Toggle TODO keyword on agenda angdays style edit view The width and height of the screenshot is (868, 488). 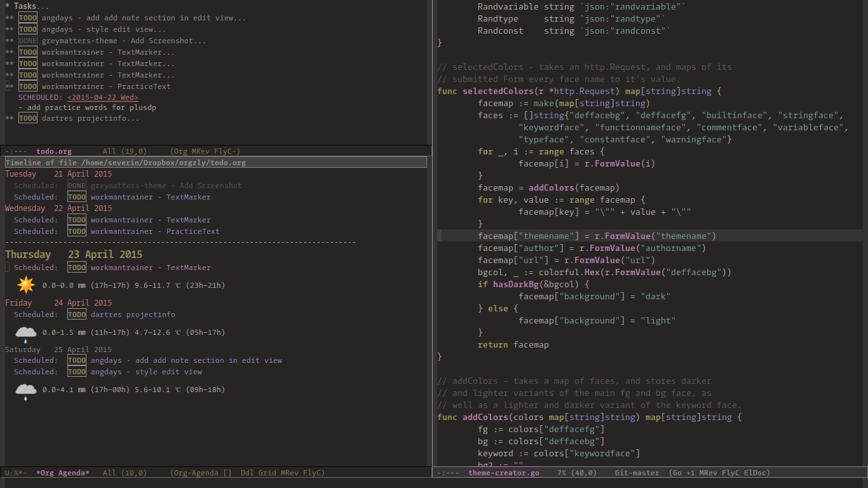pyautogui.click(x=77, y=372)
